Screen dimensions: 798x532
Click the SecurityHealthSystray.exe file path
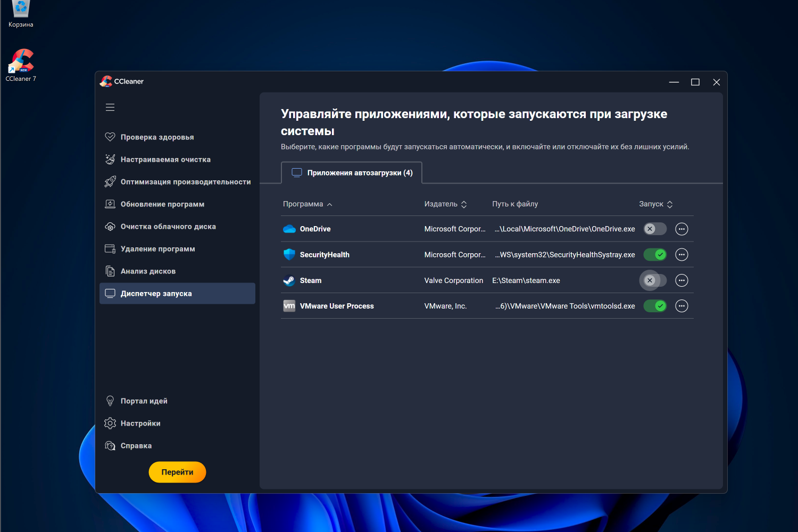coord(565,255)
